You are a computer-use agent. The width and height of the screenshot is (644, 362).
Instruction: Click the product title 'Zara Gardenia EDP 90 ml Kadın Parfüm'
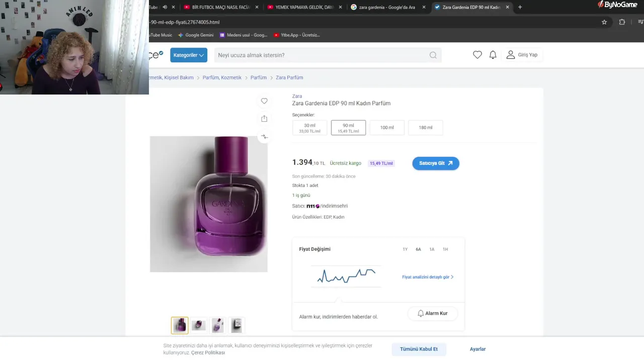(x=341, y=104)
